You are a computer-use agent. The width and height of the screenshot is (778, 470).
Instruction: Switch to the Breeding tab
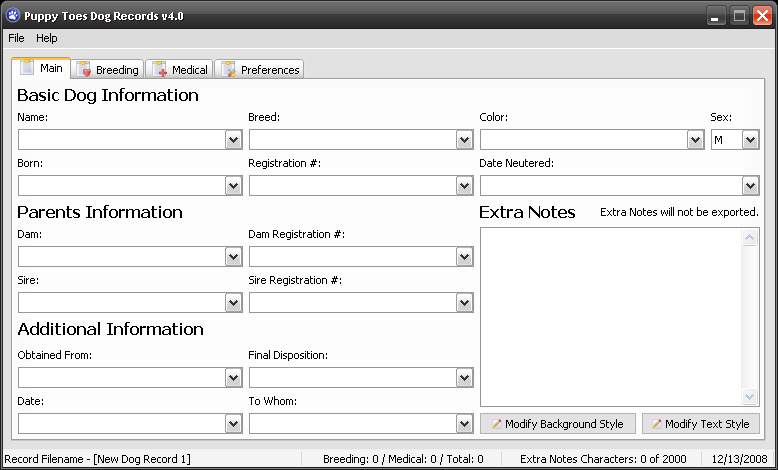108,69
